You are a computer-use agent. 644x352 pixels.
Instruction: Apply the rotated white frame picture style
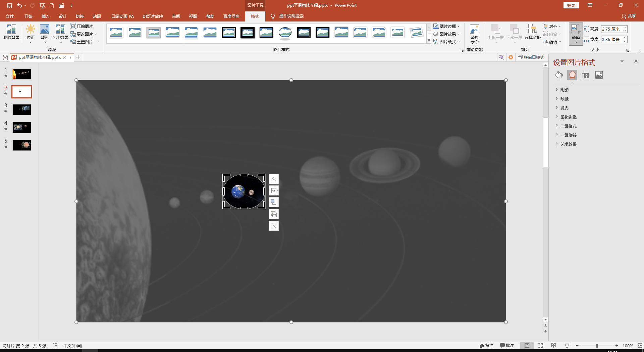click(417, 33)
